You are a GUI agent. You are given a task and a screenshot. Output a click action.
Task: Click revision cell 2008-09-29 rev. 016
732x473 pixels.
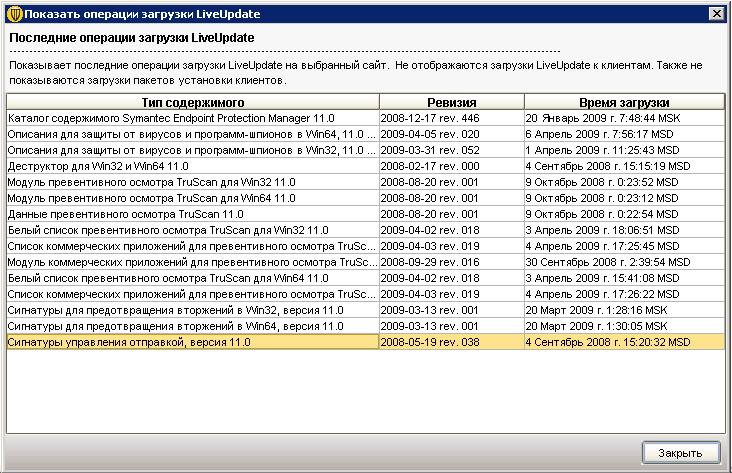click(452, 262)
